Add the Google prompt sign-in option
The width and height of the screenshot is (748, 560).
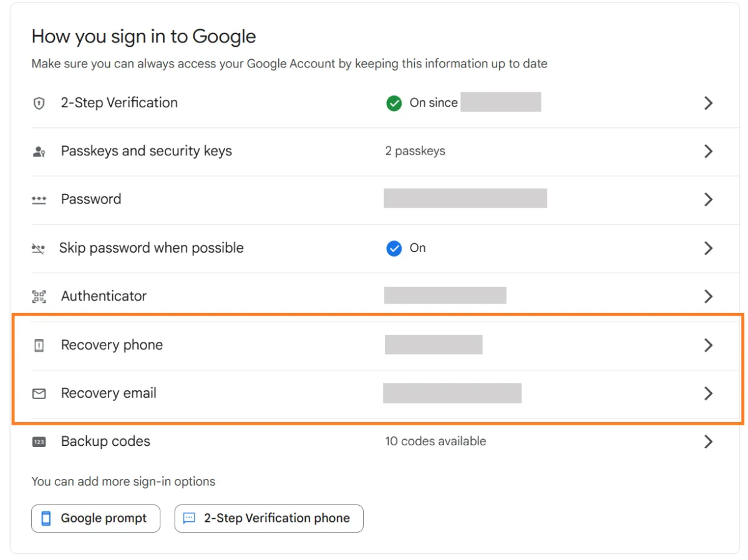[95, 518]
